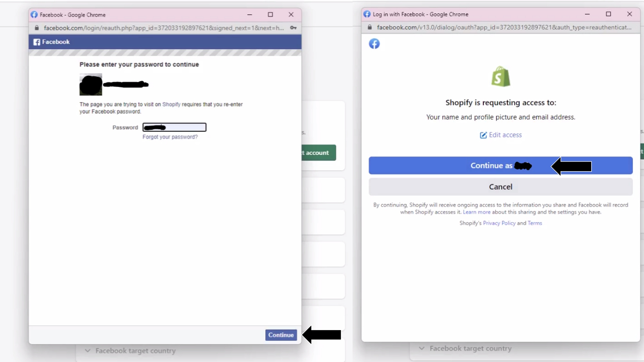
Task: Click the right window URL address bar
Action: click(x=504, y=27)
